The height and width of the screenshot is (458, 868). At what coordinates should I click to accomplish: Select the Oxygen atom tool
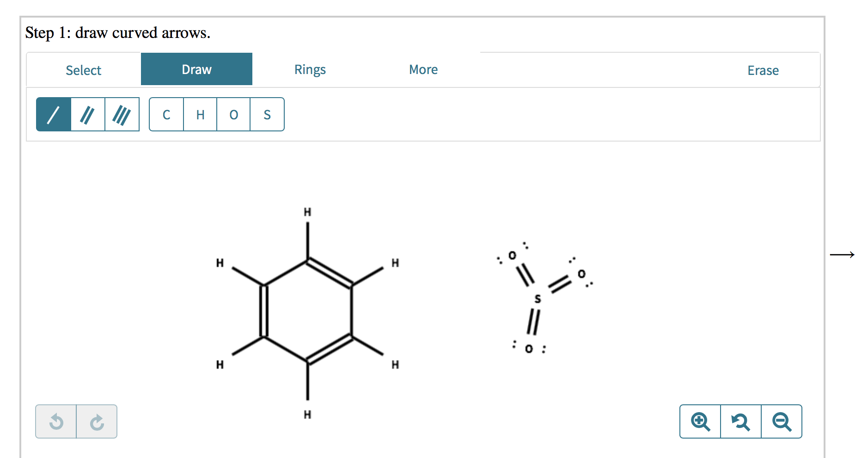click(x=233, y=115)
